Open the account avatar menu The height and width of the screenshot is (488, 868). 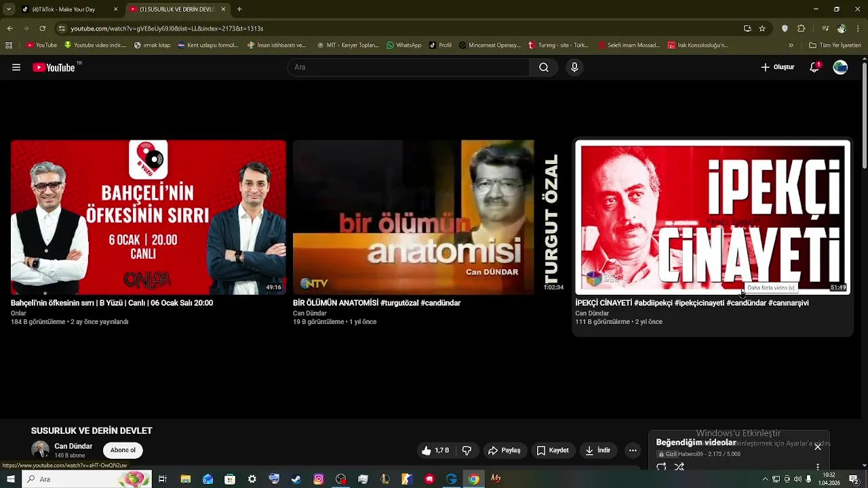pos(840,67)
